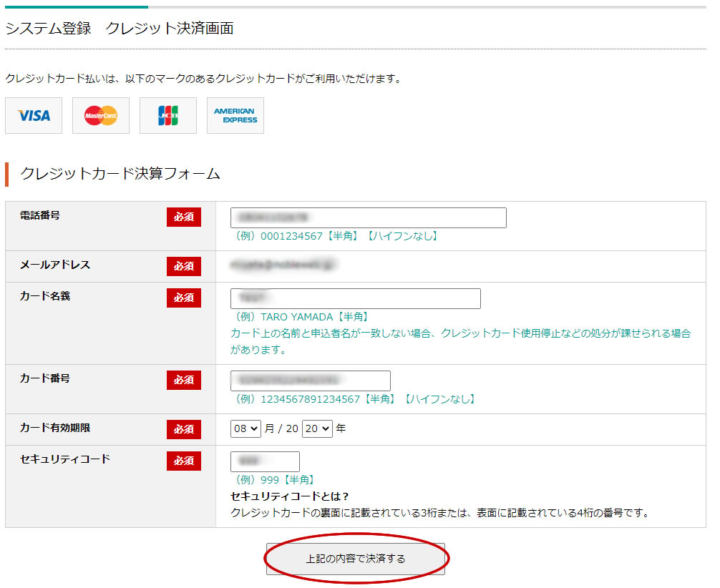Click the 必須 badge beside カード番号

click(184, 380)
